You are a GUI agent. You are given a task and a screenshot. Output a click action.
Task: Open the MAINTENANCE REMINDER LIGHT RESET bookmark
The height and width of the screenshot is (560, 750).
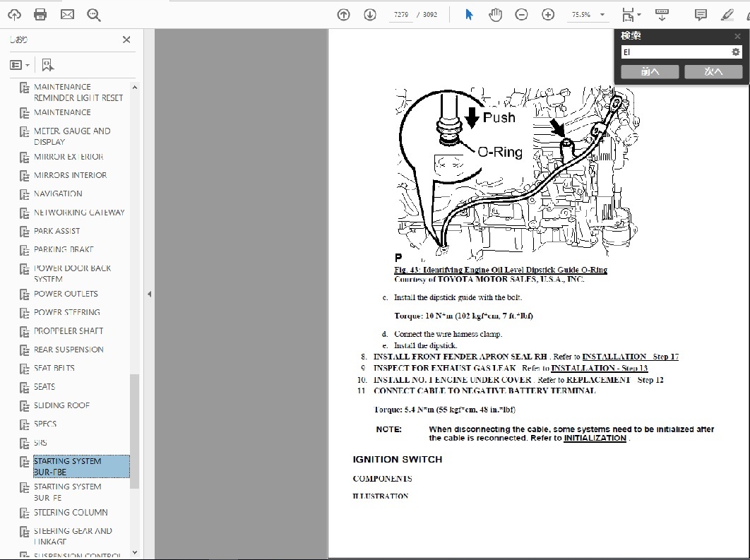(78, 93)
